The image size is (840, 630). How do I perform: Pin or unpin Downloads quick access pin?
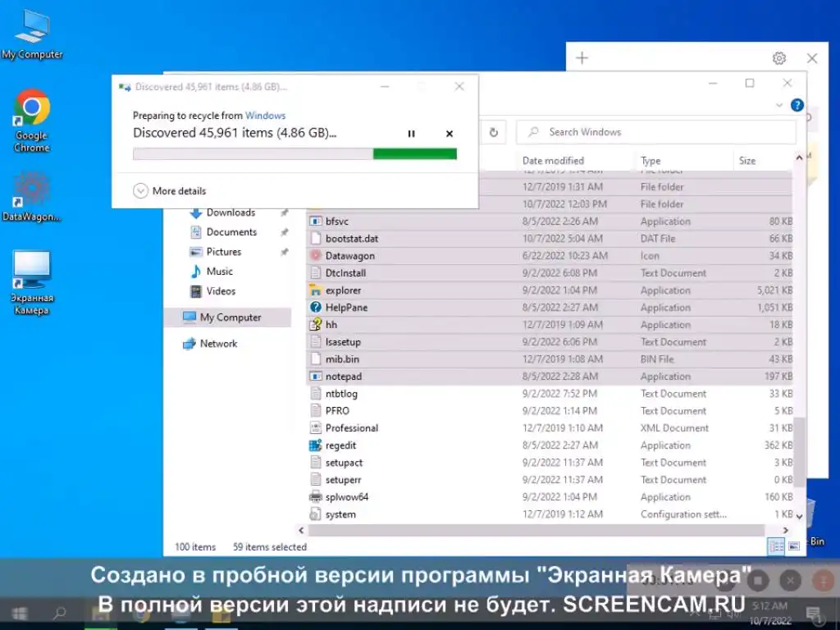click(x=285, y=212)
